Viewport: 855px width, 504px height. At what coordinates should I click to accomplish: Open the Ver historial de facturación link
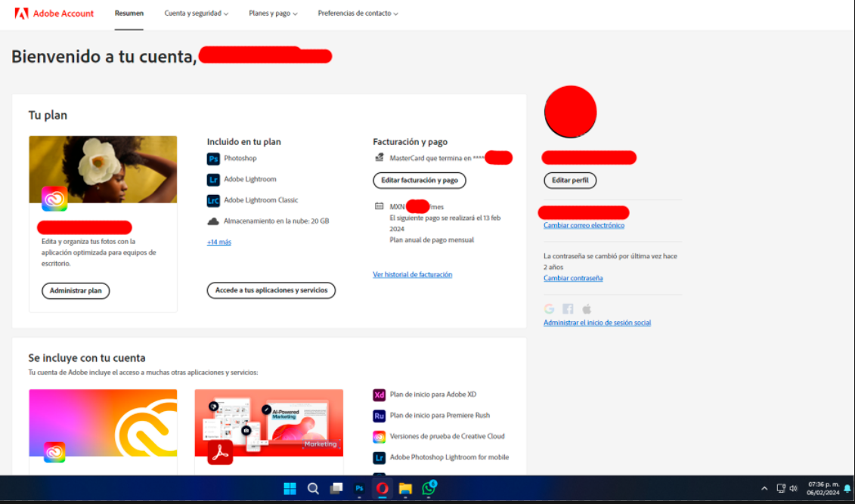(412, 274)
